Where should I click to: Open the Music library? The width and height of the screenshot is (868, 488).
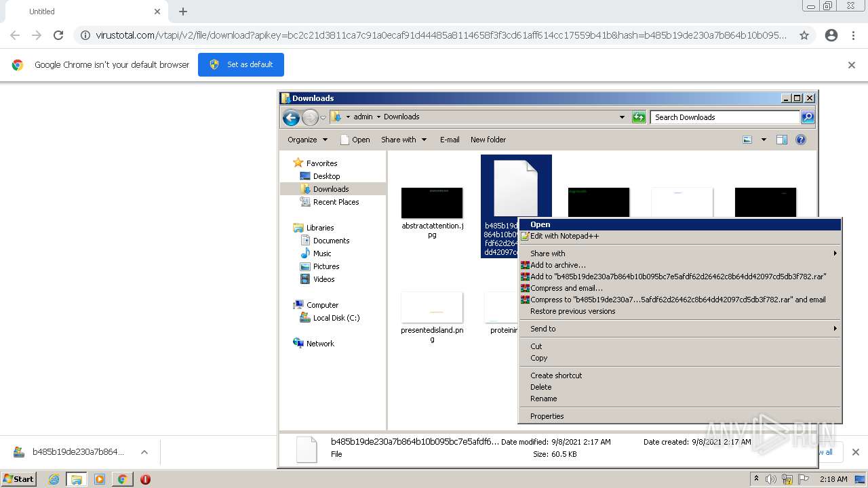[322, 253]
